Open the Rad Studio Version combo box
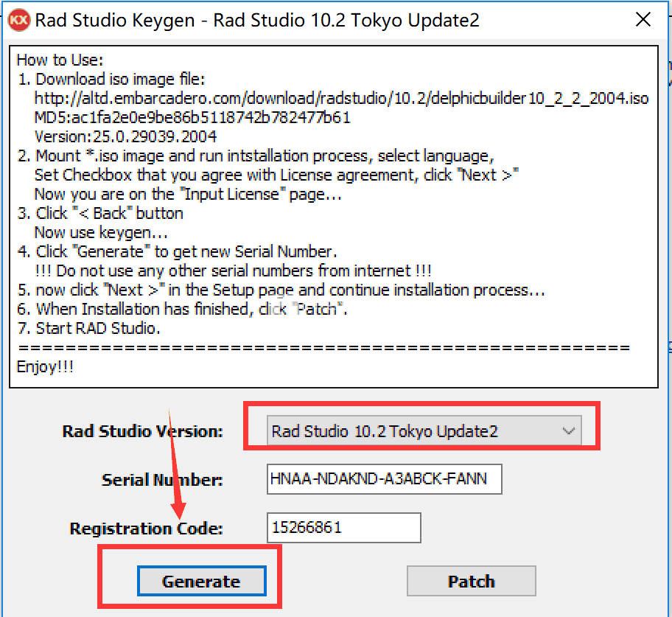The image size is (672, 617). click(424, 430)
